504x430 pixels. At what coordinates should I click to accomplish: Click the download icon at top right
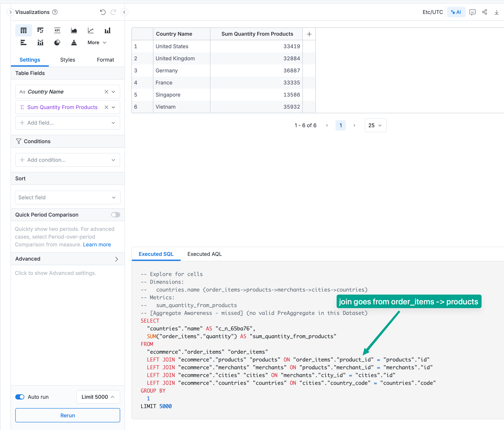[497, 12]
